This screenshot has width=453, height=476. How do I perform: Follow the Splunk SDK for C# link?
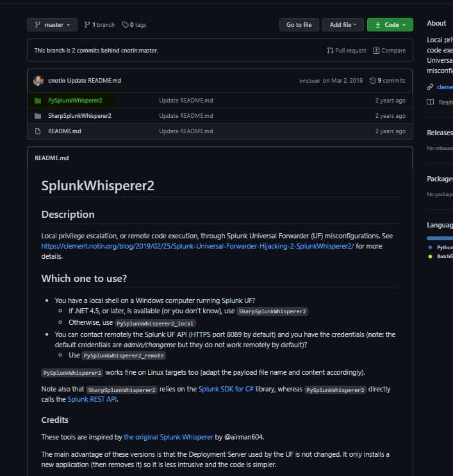236,389
